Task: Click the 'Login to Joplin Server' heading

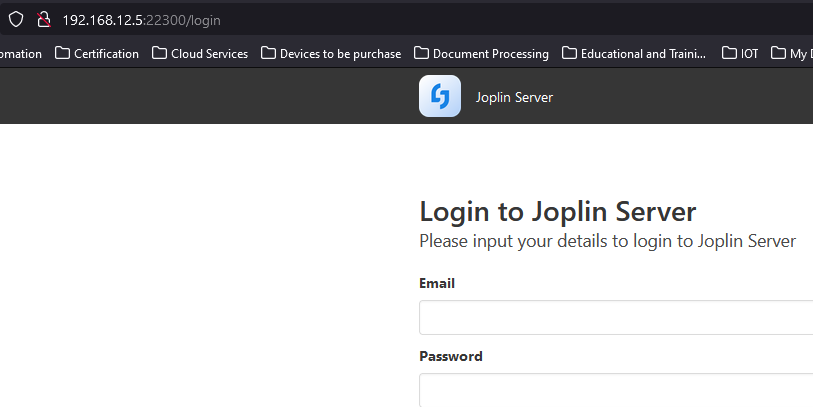Action: 557,212
